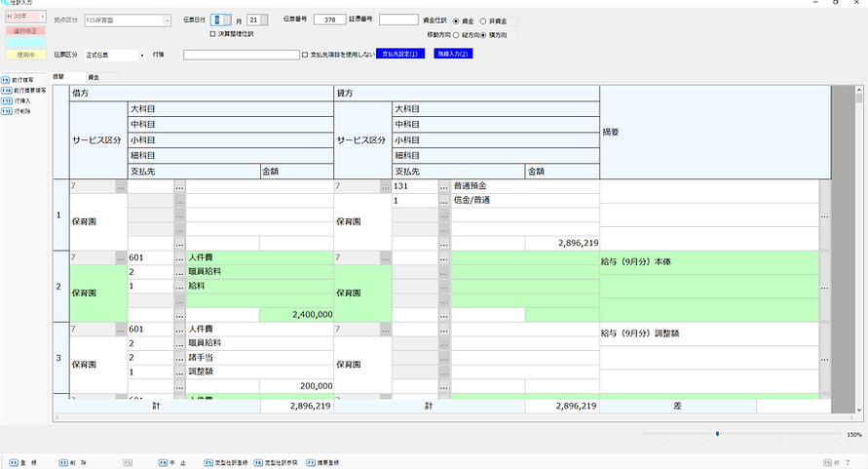Click the F12 行削除 icon
Viewport: 868px width, 469px height.
pyautogui.click(x=7, y=111)
